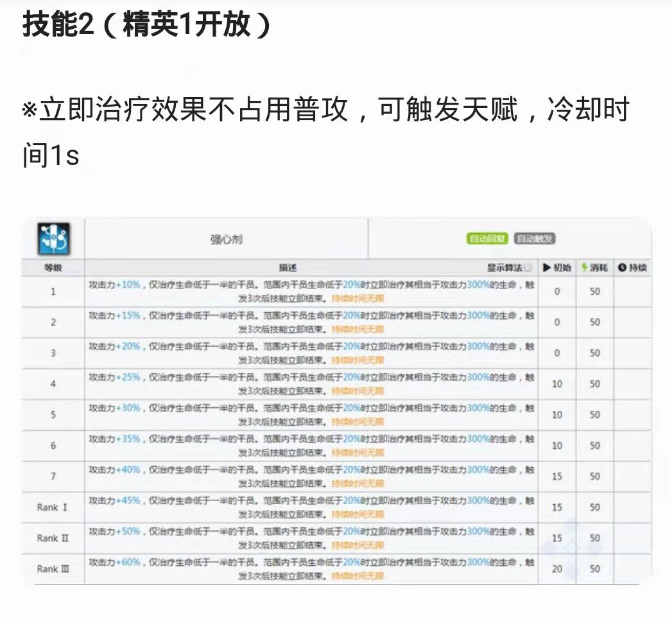The width and height of the screenshot is (672, 623).
Task: Toggle the 显示算法 checkbox
Action: click(528, 268)
